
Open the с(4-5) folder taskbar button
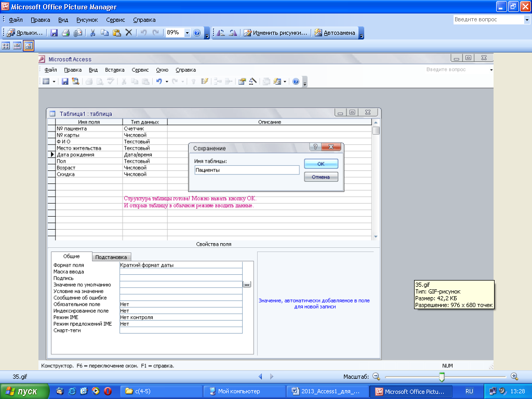click(161, 391)
